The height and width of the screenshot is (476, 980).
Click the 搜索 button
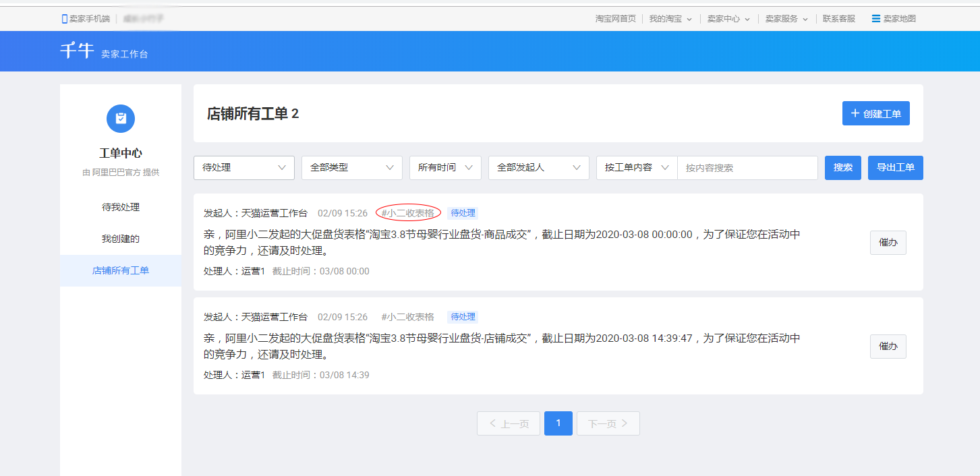point(843,168)
